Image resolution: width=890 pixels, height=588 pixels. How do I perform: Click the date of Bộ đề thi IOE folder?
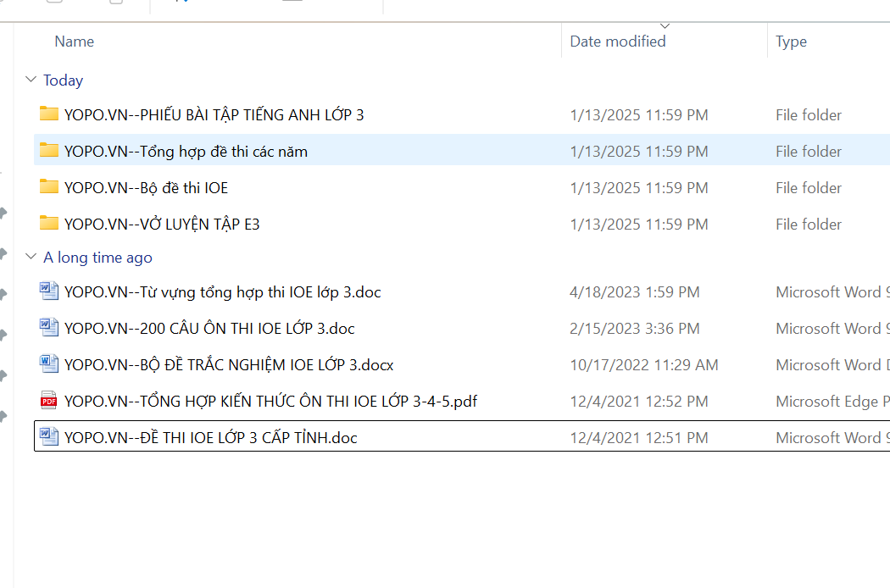[x=638, y=188]
